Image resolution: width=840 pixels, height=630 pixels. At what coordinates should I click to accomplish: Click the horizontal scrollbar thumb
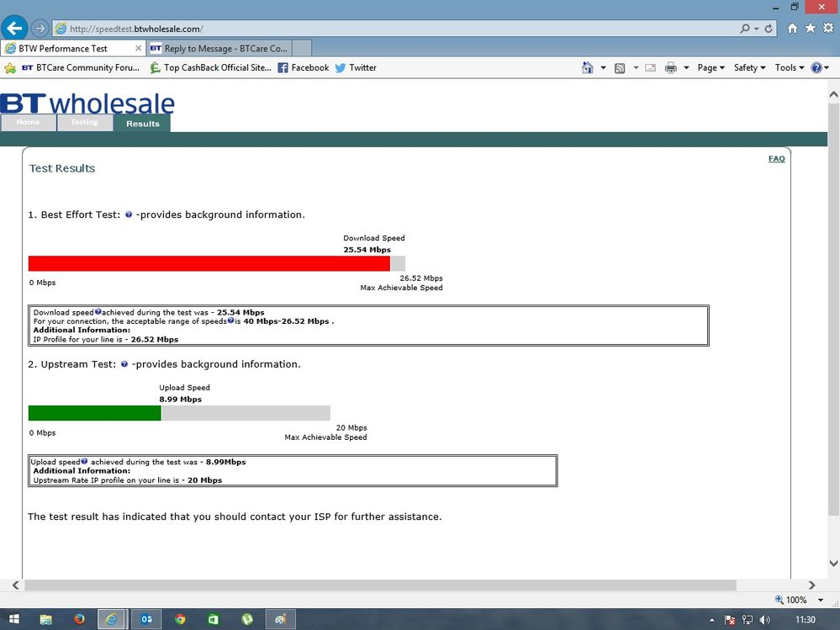[x=380, y=585]
